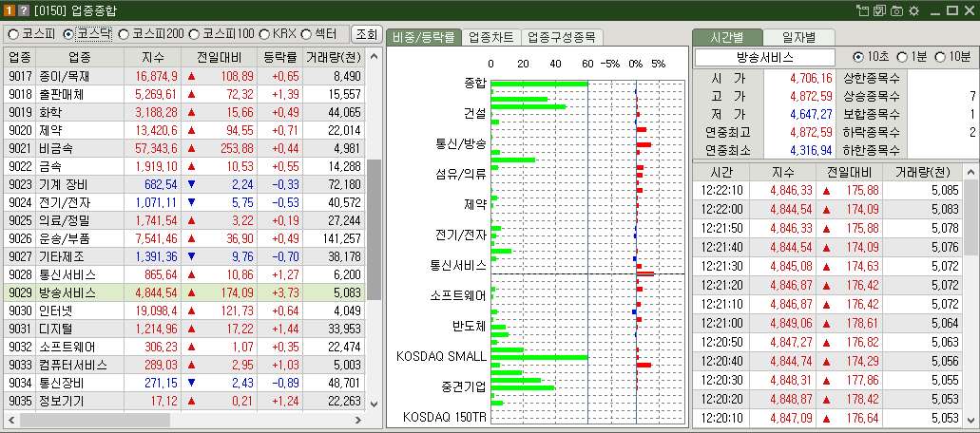Click the 조회 search button
Screen dimensions: 980x433
point(366,33)
